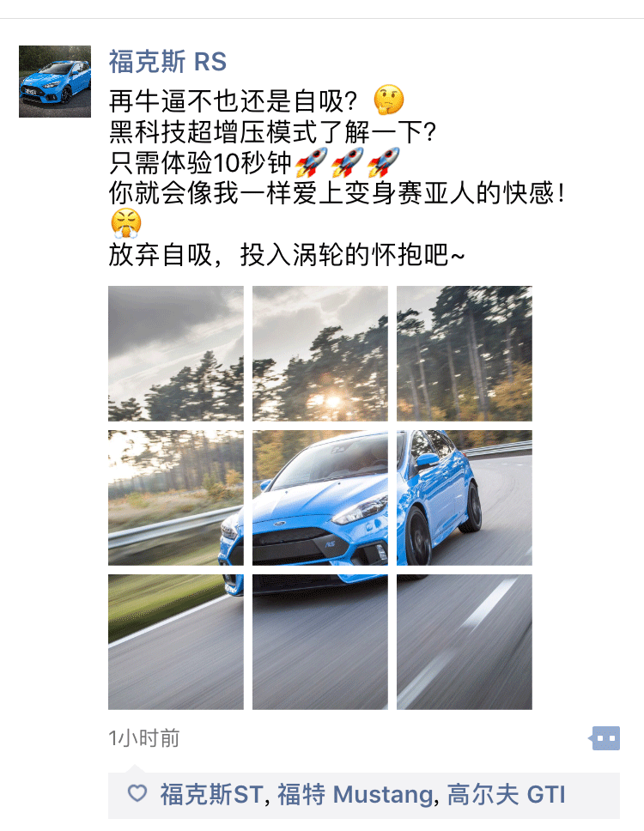Viewport: 644px width, 831px height.
Task: View top-center photo with the sun
Action: [320, 354]
